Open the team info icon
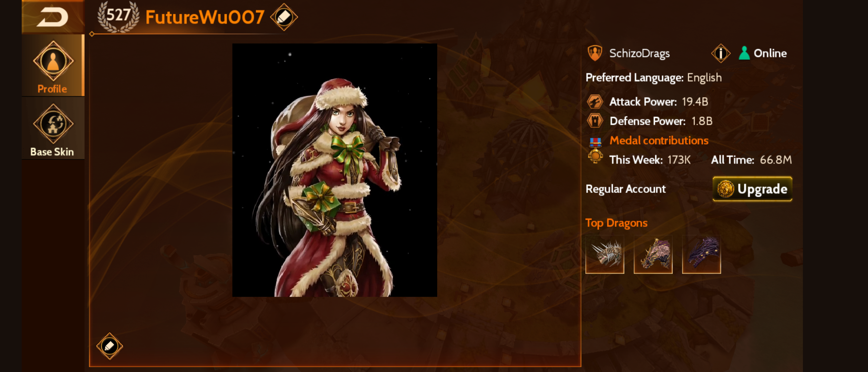This screenshot has width=868, height=372. [x=721, y=53]
